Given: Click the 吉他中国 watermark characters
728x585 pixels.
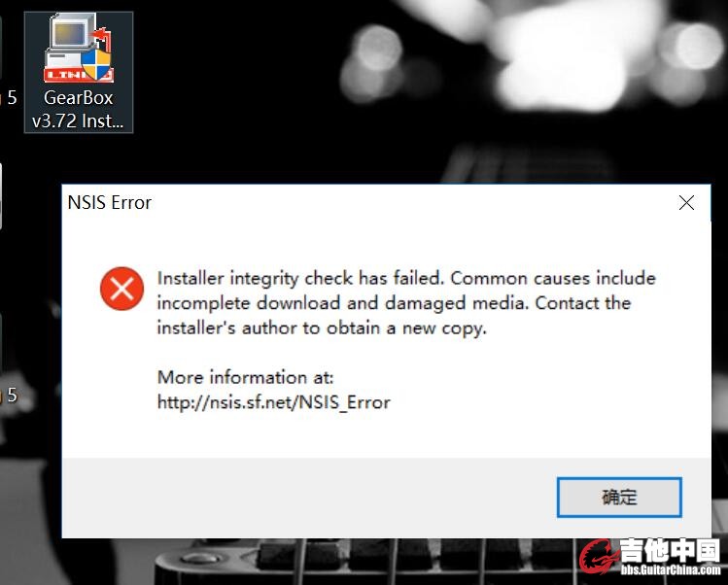Looking at the screenshot, I should (671, 550).
